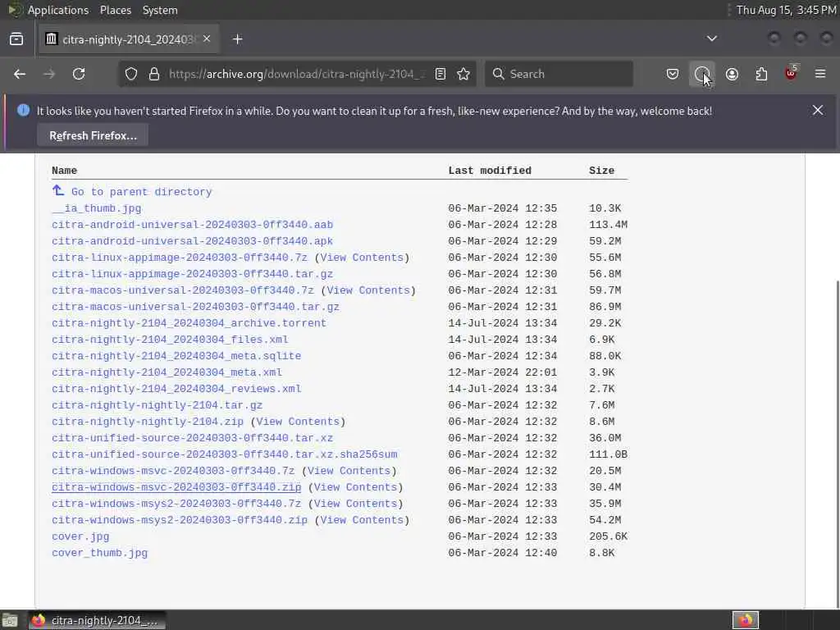View Contents of citra-windows-msys2 .zip

[x=362, y=520]
